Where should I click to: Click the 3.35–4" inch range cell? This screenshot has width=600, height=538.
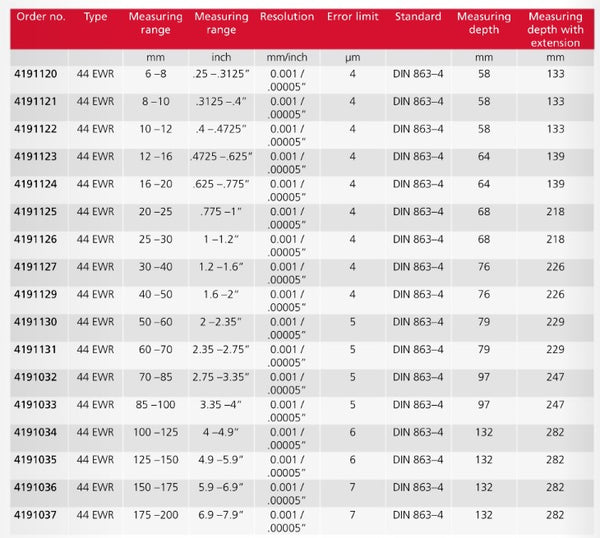[x=221, y=404]
